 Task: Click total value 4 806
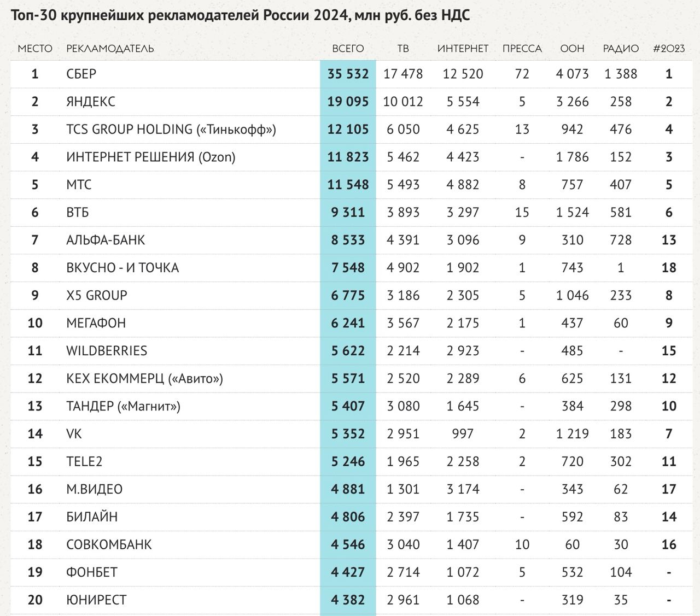pos(348,517)
